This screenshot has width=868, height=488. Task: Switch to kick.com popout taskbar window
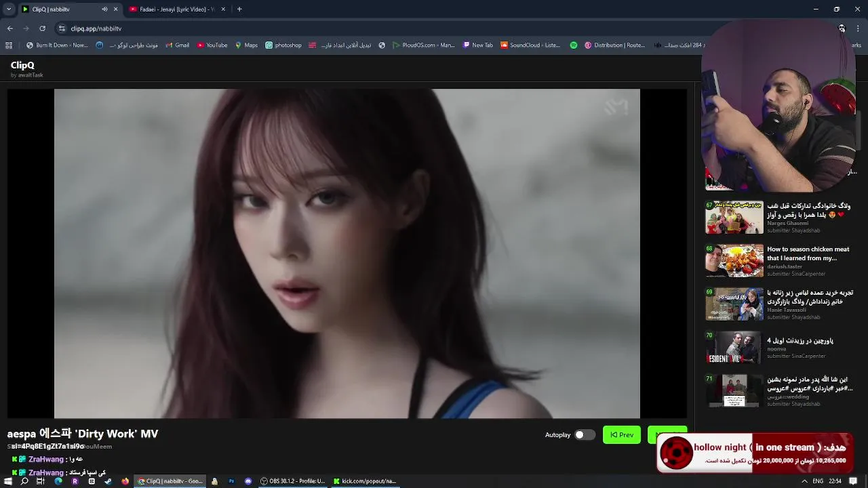tap(365, 481)
